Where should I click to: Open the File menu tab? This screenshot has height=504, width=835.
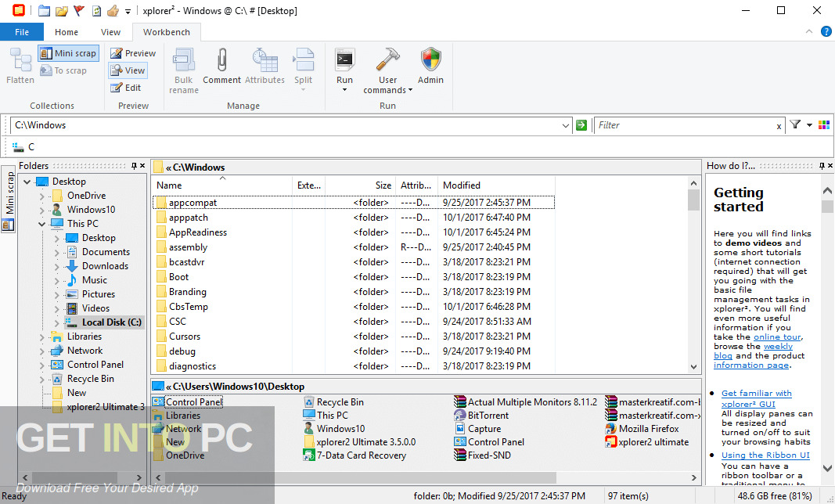22,32
